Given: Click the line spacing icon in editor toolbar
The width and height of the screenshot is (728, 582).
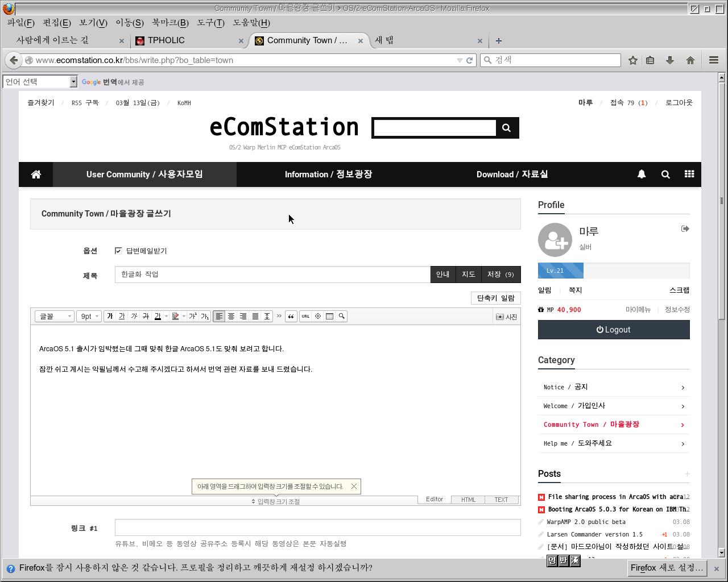Looking at the screenshot, I should point(267,317).
